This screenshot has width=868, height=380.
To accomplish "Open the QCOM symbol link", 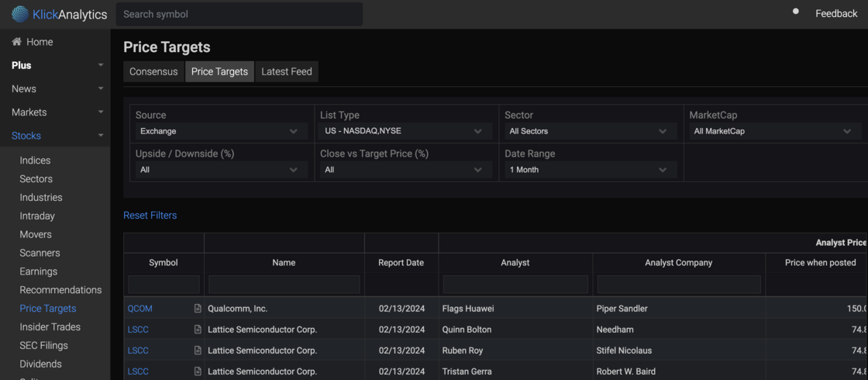I will click(140, 309).
